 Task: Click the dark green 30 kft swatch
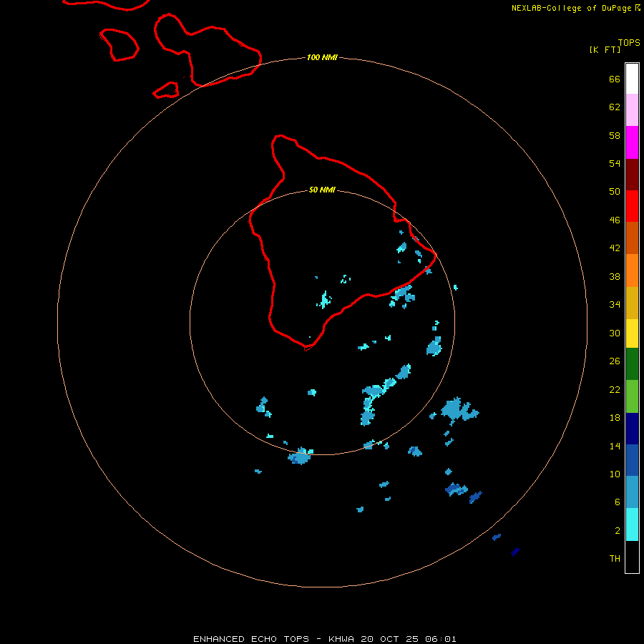coord(632,364)
